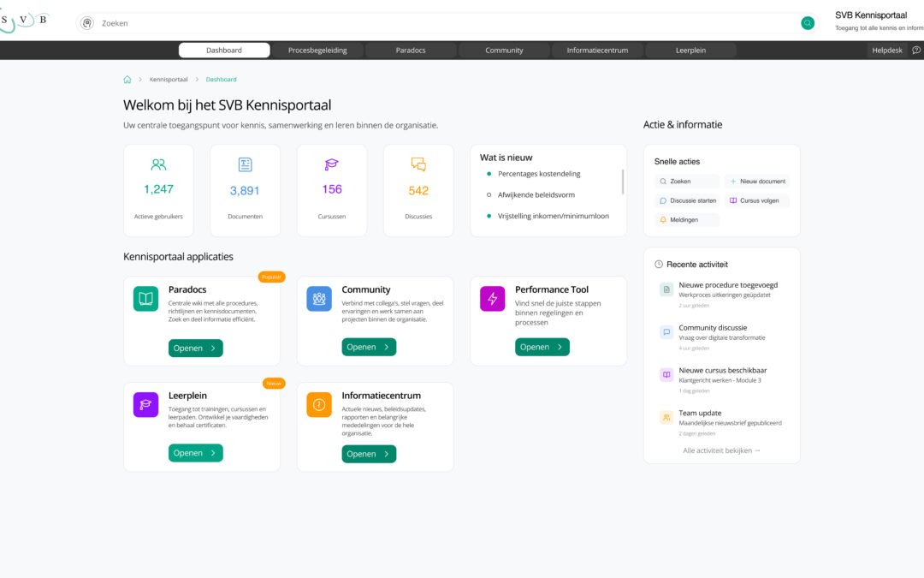Click the Community blue grid icon
Image resolution: width=924 pixels, height=578 pixels.
pos(318,299)
